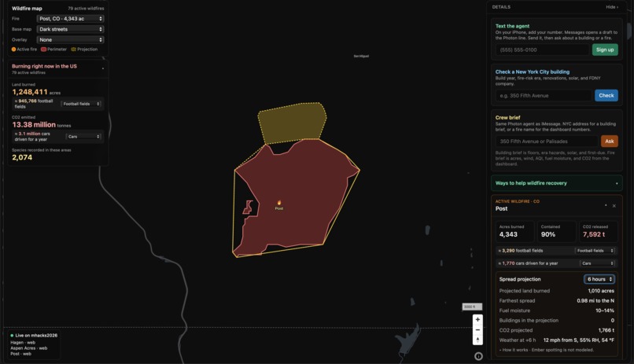Click the Sign up button
This screenshot has width=634, height=364.
click(605, 50)
